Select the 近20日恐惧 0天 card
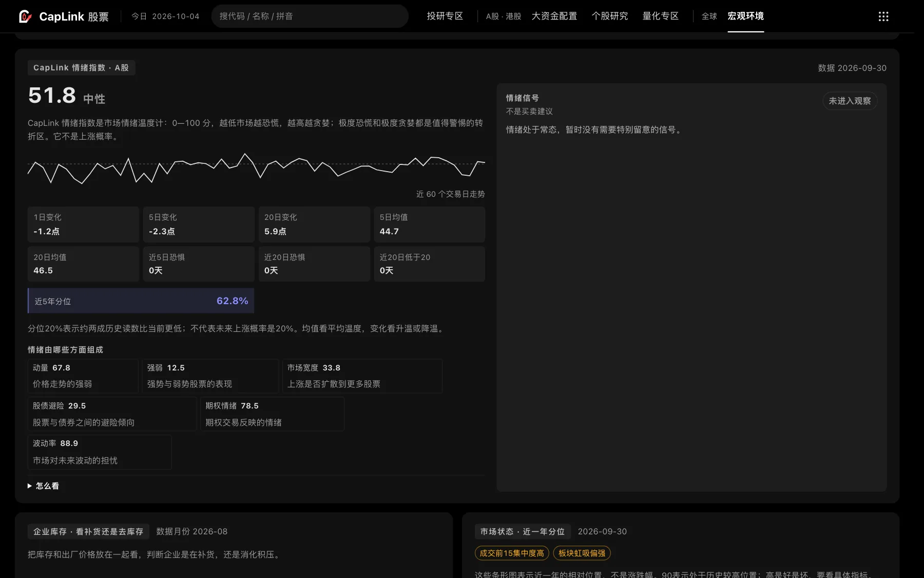924x578 pixels. pos(314,264)
